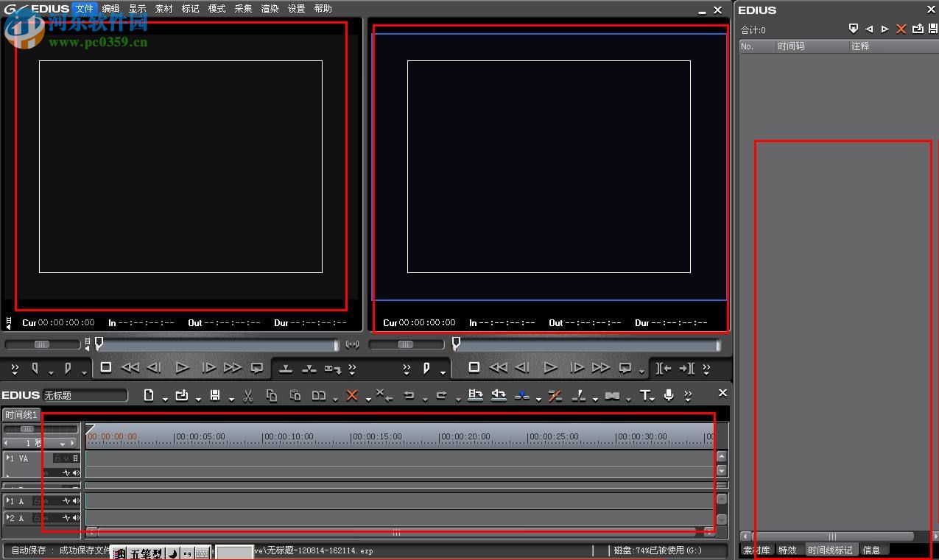The height and width of the screenshot is (560, 939).
Task: Click the floppy disk save project icon
Action: pos(215,396)
